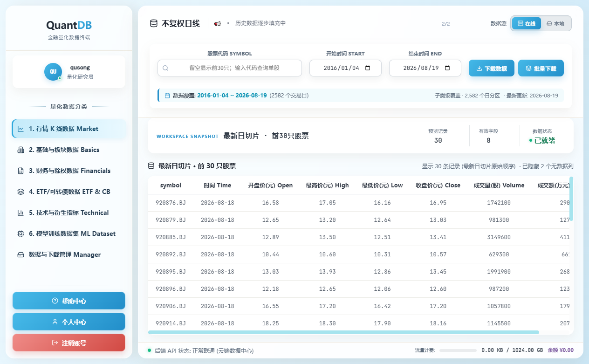Click the 开始时间 START date field
This screenshot has height=364, width=589.
(345, 68)
